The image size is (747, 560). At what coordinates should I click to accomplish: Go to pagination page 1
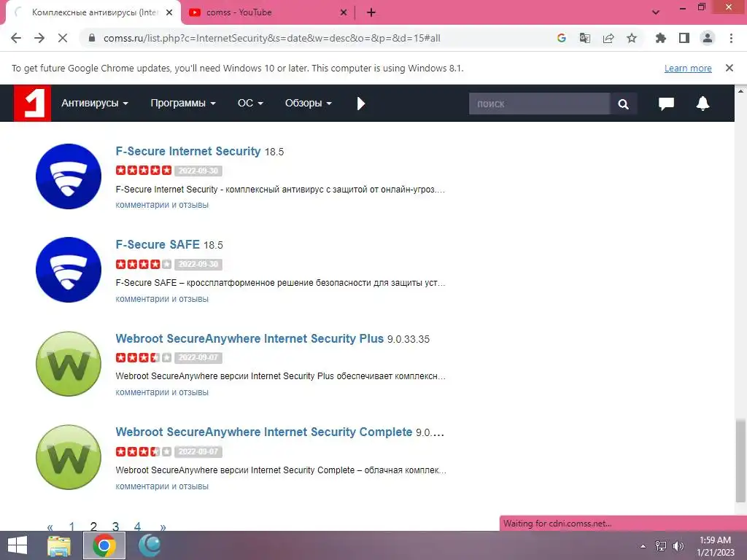[71, 526]
